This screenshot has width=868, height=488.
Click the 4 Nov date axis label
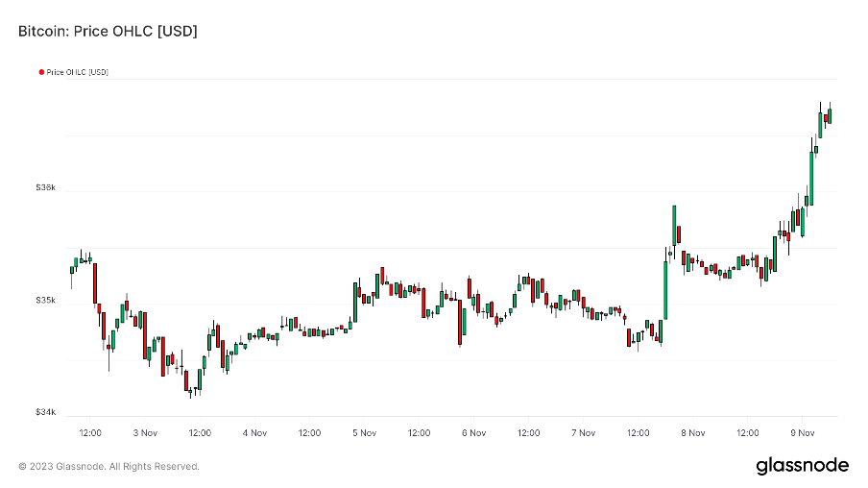(254, 433)
